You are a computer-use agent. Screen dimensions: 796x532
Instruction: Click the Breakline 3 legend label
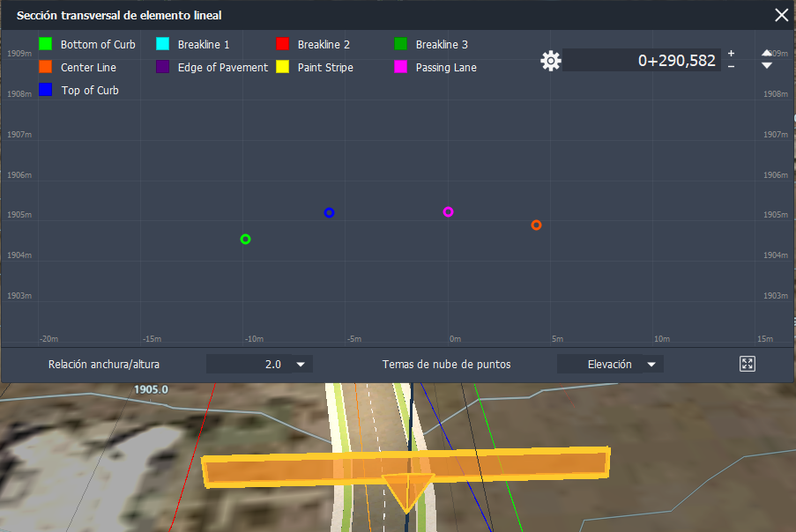pos(442,45)
